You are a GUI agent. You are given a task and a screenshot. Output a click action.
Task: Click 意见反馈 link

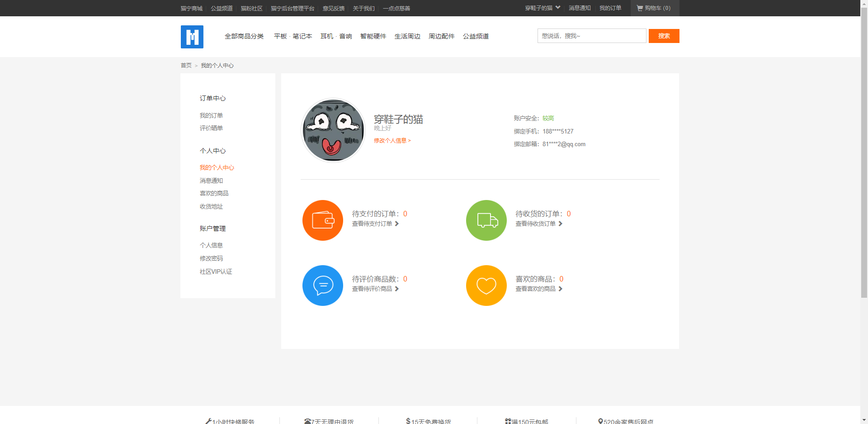[334, 9]
